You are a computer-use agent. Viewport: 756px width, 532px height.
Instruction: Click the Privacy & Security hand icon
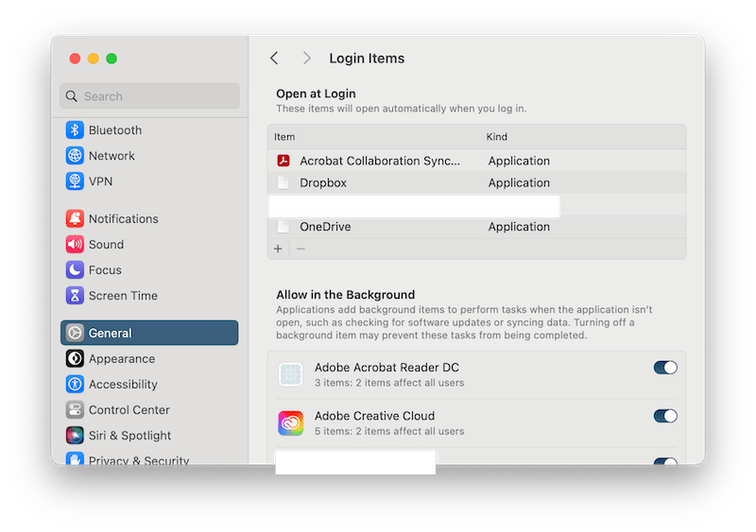point(75,458)
